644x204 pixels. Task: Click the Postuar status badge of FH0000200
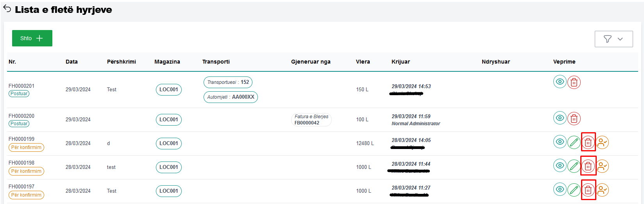pyautogui.click(x=19, y=124)
